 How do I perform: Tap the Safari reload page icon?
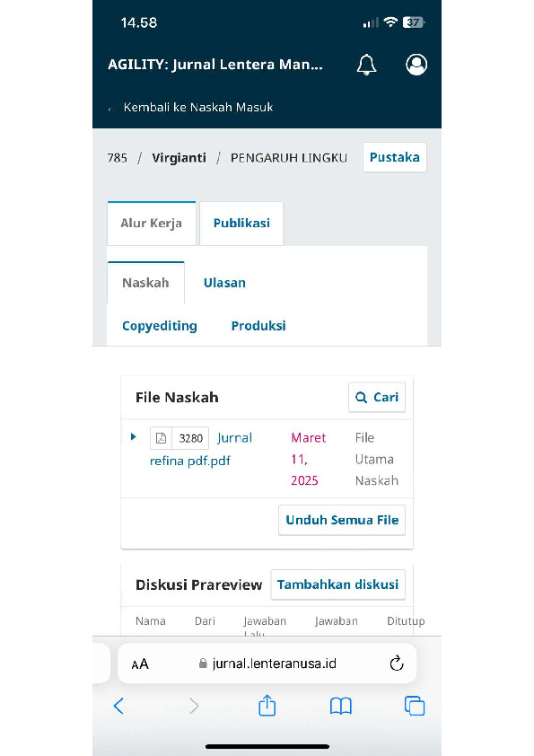(x=396, y=664)
